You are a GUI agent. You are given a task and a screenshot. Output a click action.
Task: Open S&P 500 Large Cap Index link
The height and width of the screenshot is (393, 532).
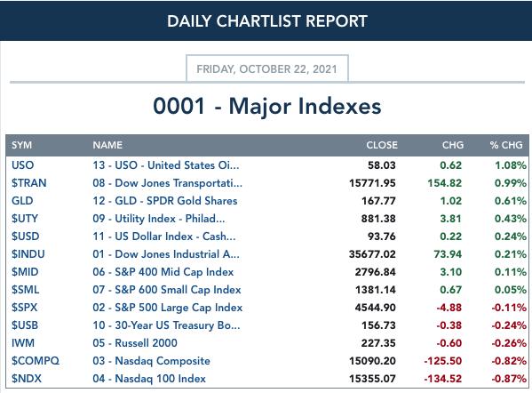coord(168,308)
